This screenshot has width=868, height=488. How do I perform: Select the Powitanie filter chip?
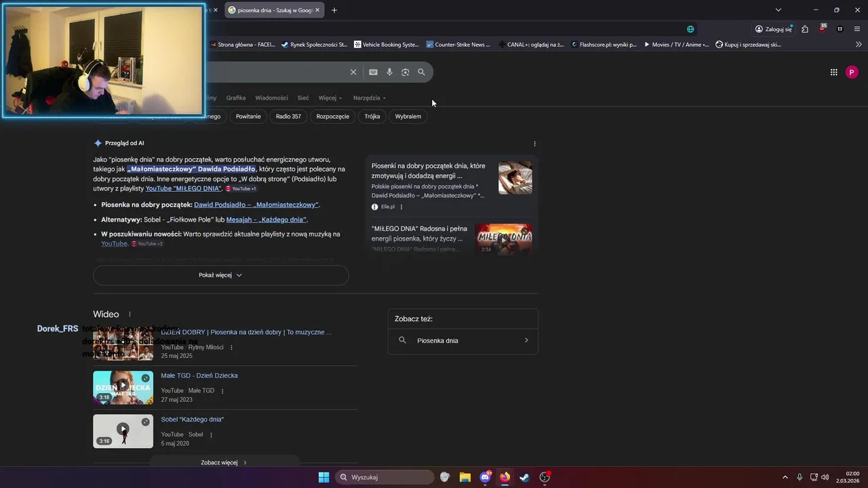click(248, 117)
